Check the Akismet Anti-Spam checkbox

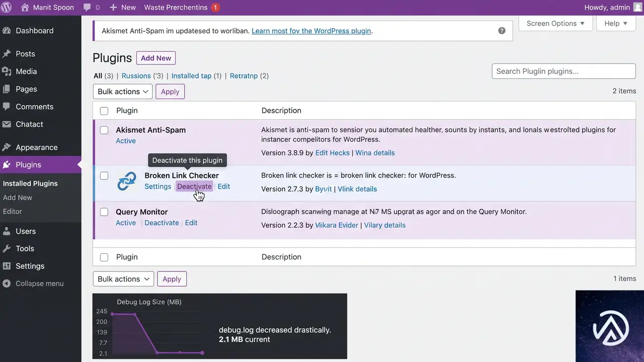[x=104, y=130]
